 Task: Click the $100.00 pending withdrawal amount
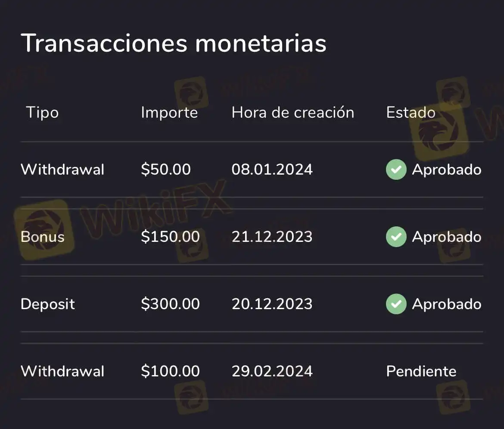tap(170, 371)
